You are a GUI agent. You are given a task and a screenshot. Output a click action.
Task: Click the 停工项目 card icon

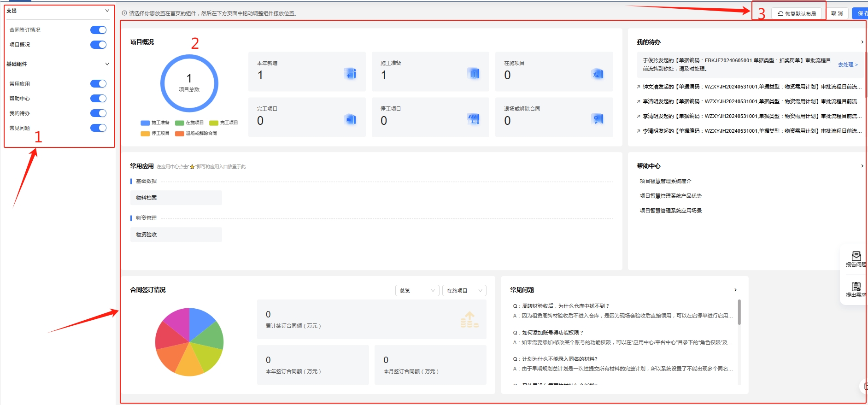(474, 119)
